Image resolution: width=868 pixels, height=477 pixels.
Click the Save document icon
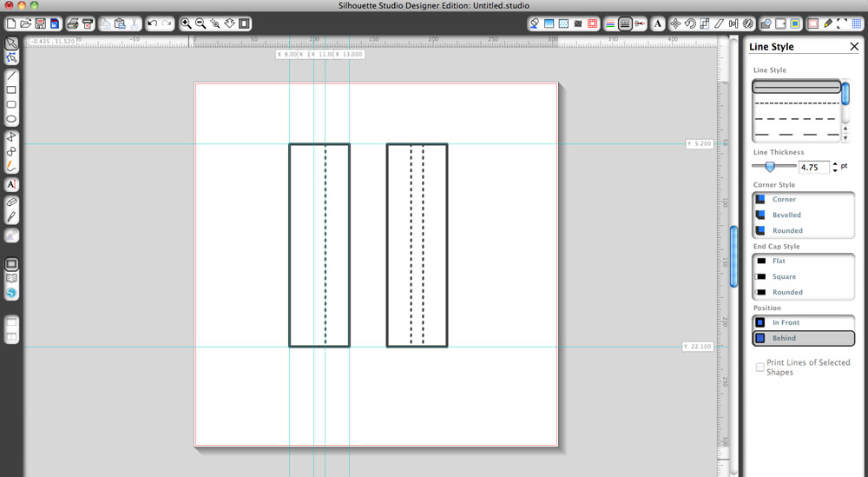(x=40, y=23)
